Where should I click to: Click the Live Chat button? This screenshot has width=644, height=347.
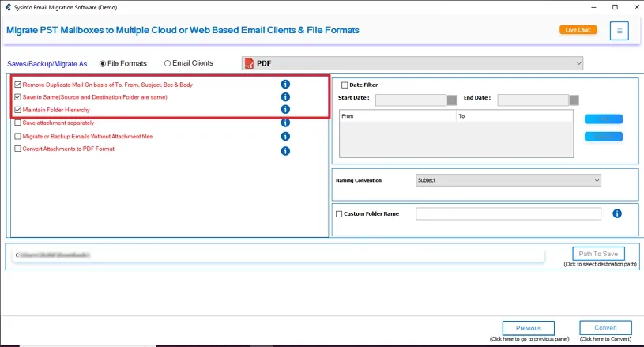point(578,30)
